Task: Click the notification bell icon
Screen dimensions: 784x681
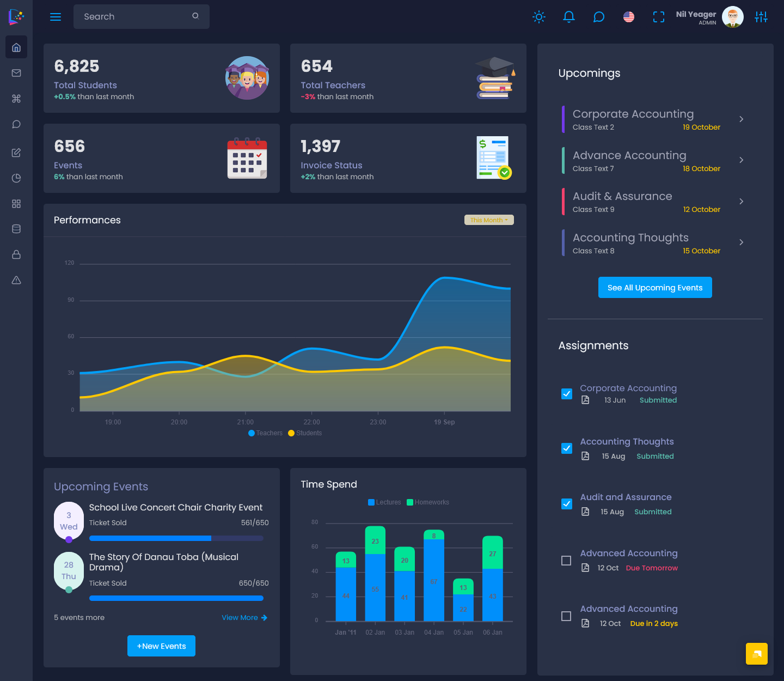Action: pos(568,17)
